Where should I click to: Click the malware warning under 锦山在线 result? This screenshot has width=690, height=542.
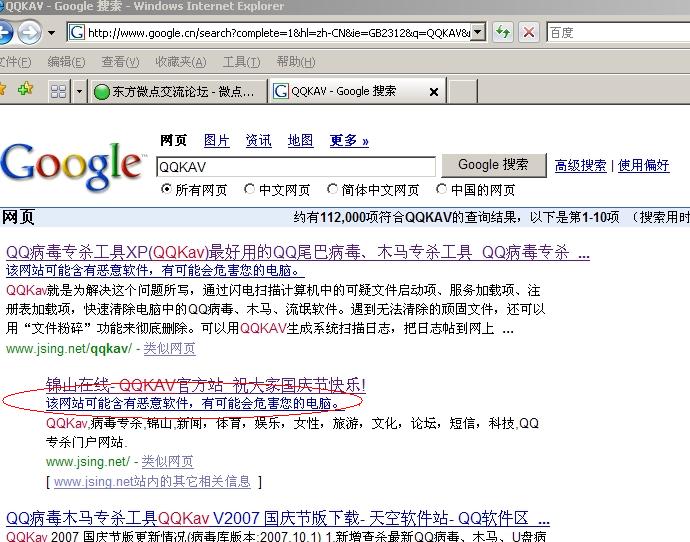point(194,403)
